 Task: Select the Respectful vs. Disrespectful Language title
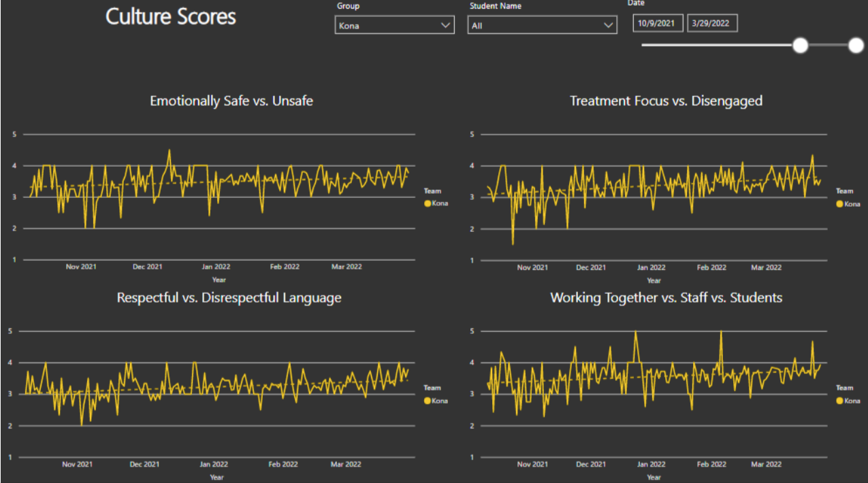point(229,298)
